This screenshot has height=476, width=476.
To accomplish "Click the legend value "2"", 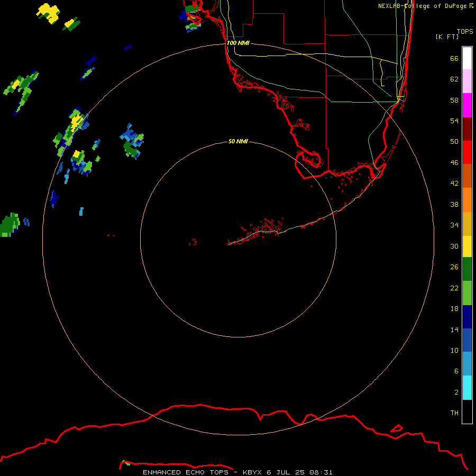I will 456,392.
